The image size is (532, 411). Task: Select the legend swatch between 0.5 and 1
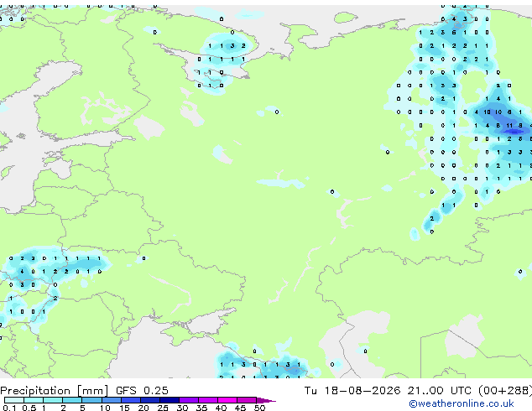click(x=34, y=400)
